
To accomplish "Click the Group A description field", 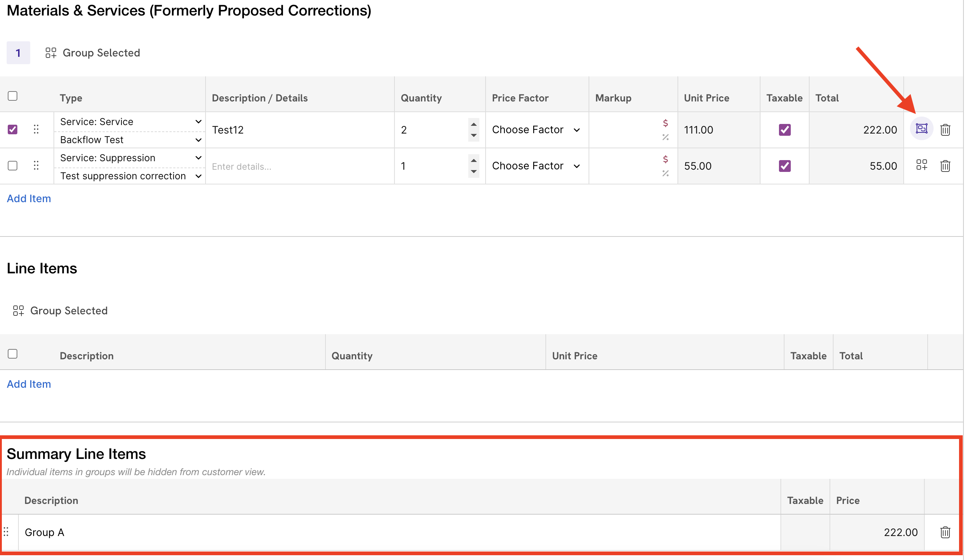I will 399,532.
